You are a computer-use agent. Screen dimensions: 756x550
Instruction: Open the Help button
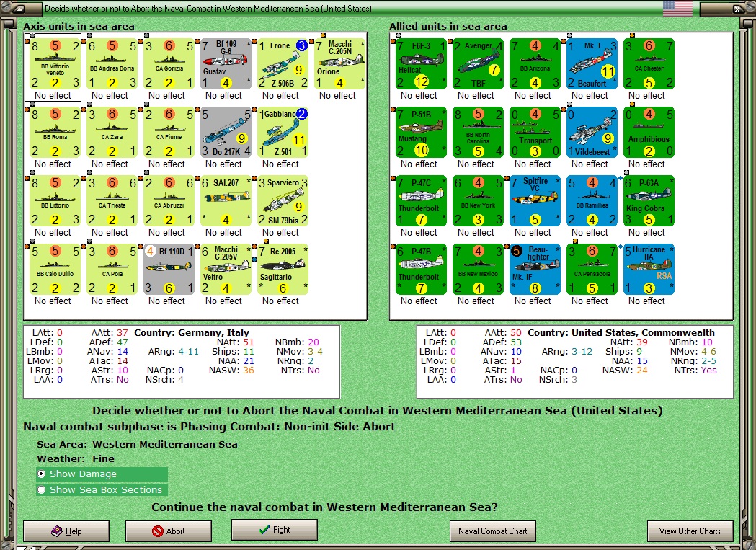coord(66,531)
